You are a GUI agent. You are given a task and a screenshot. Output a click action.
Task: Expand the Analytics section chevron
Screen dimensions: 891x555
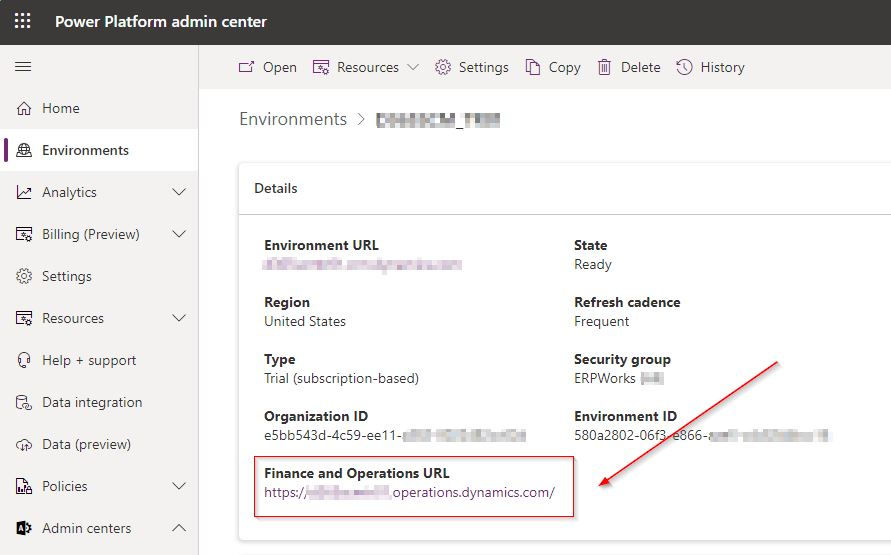pos(179,192)
